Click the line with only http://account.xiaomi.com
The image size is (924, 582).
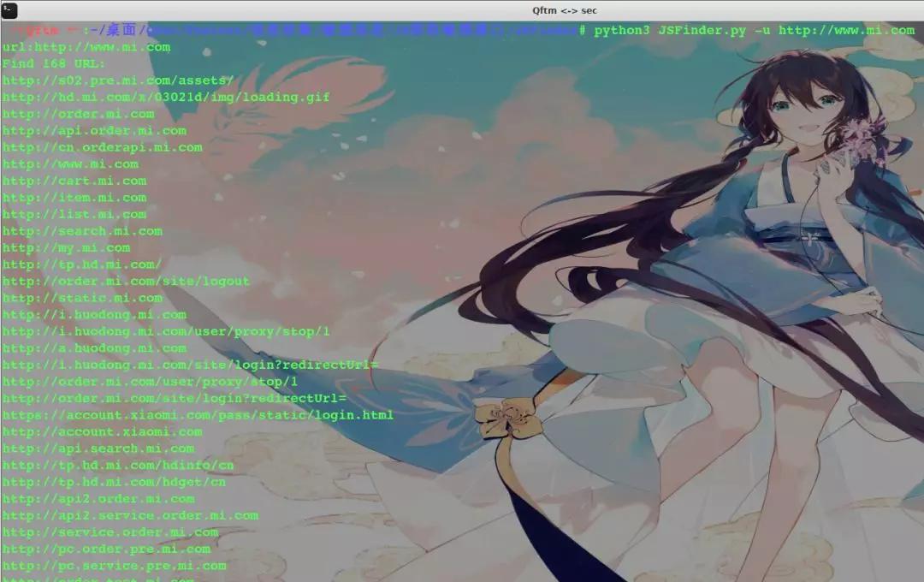(103, 431)
